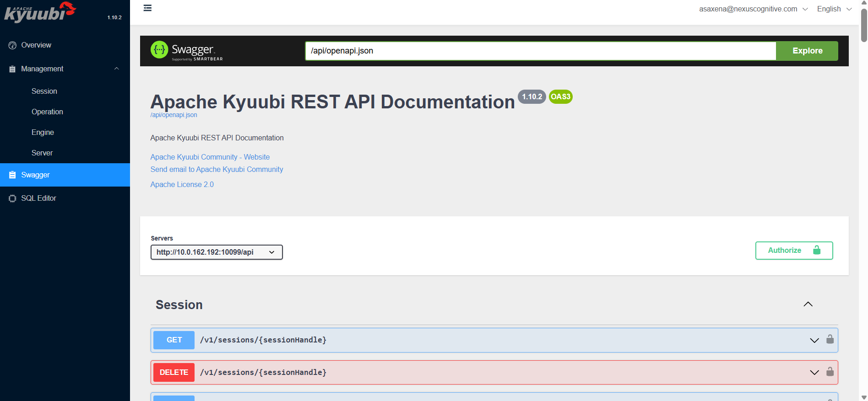Open the Servers dropdown with 10.0.162.192 URL
This screenshot has width=868, height=401.
click(217, 252)
